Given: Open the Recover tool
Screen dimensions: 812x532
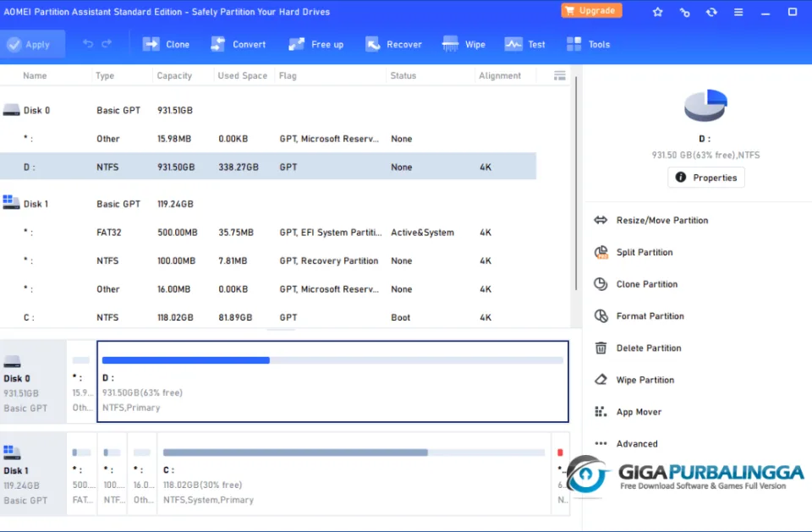Looking at the screenshot, I should click(393, 44).
